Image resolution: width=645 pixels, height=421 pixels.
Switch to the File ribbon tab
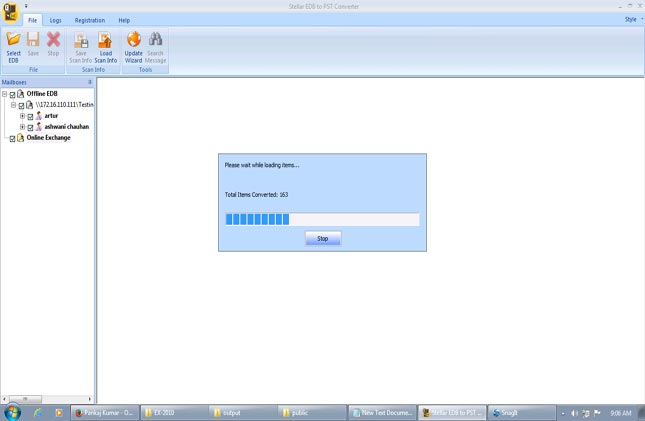click(32, 20)
